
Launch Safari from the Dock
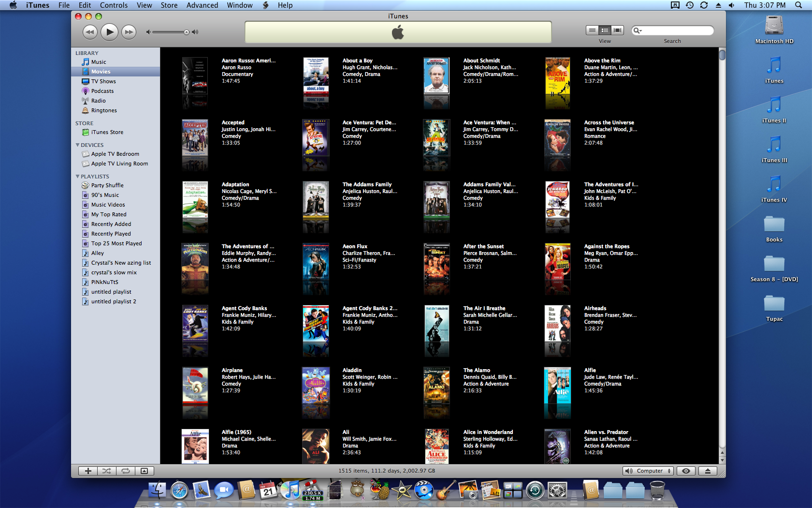(179, 491)
